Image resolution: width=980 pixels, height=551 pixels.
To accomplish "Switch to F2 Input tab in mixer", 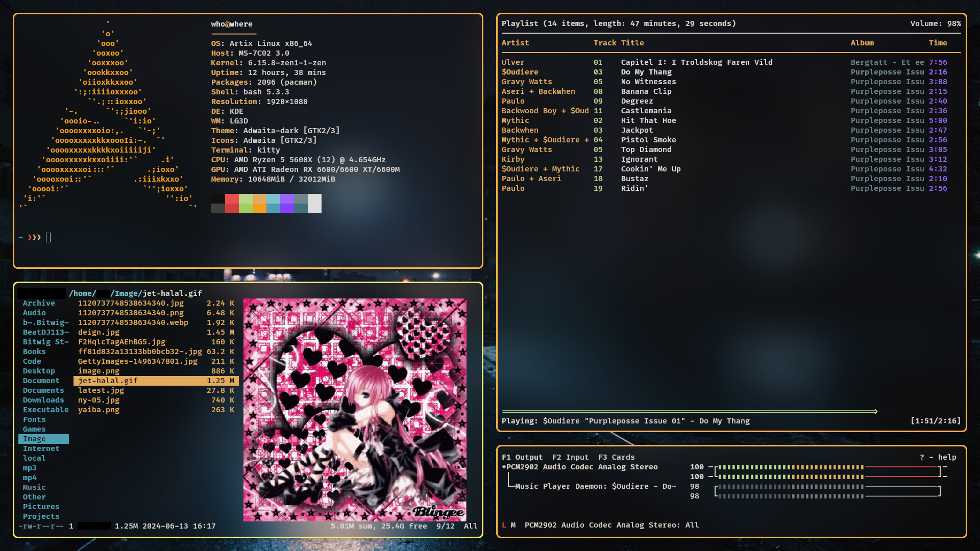I will click(570, 457).
